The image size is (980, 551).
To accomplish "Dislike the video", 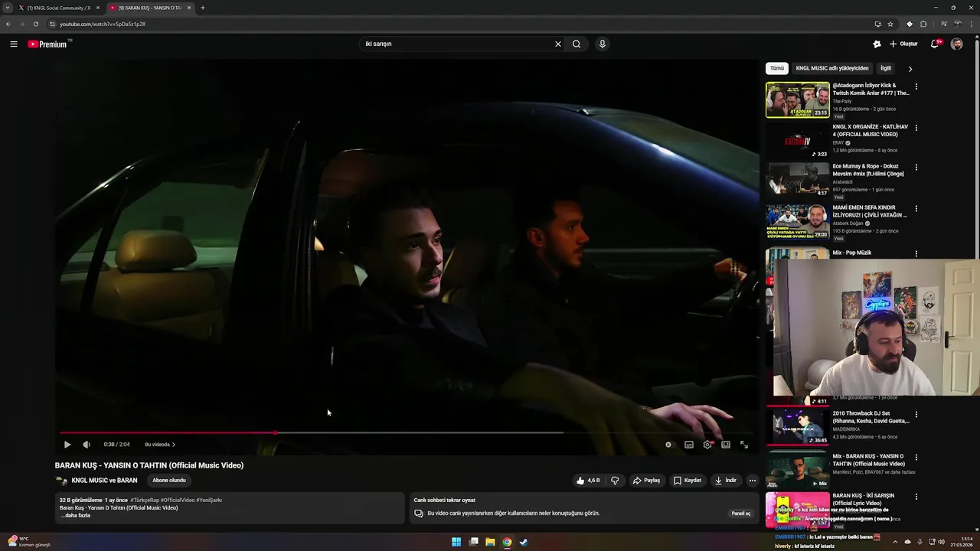I will (615, 481).
